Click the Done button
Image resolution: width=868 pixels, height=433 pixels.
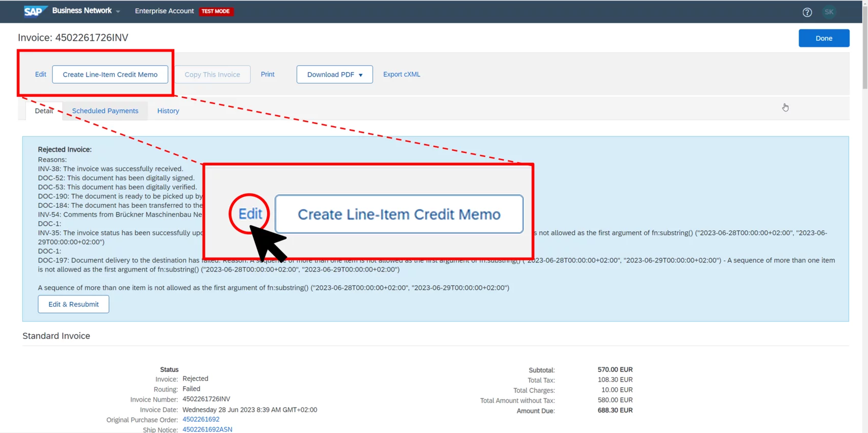[x=823, y=38]
